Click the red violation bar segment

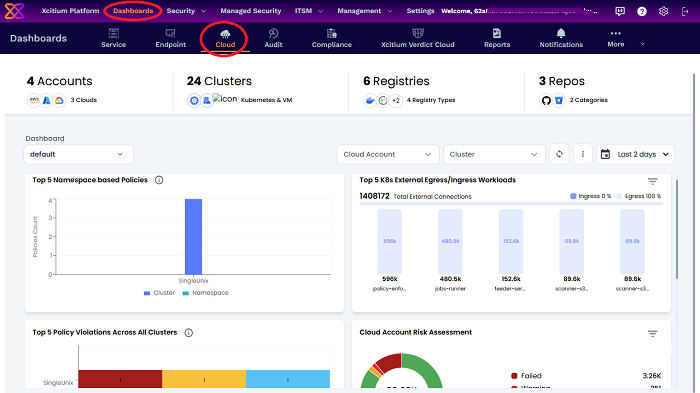click(x=120, y=379)
